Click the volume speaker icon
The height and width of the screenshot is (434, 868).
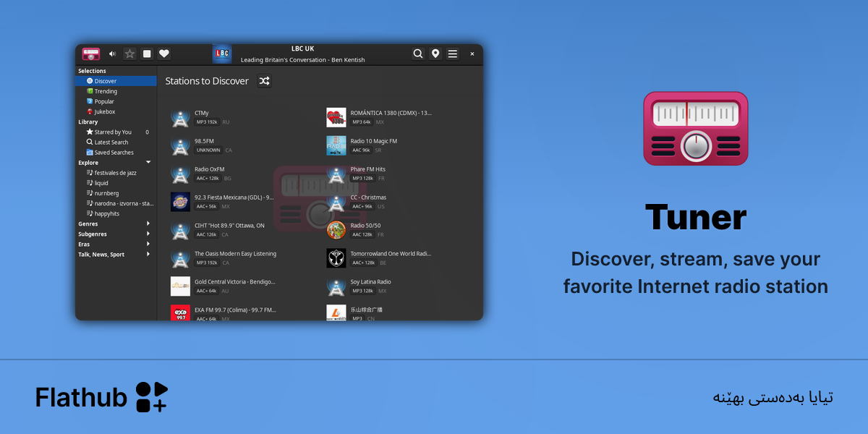112,54
